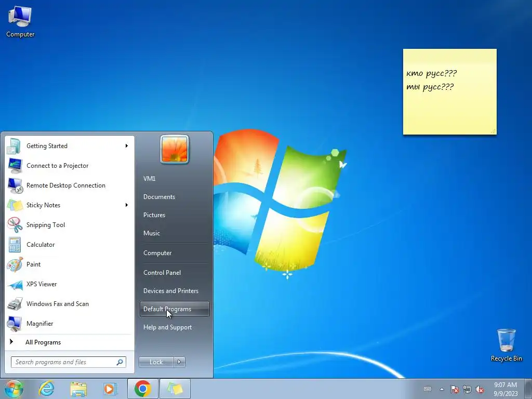Open the Magnifier icon
Image resolution: width=532 pixels, height=399 pixels.
tap(15, 324)
